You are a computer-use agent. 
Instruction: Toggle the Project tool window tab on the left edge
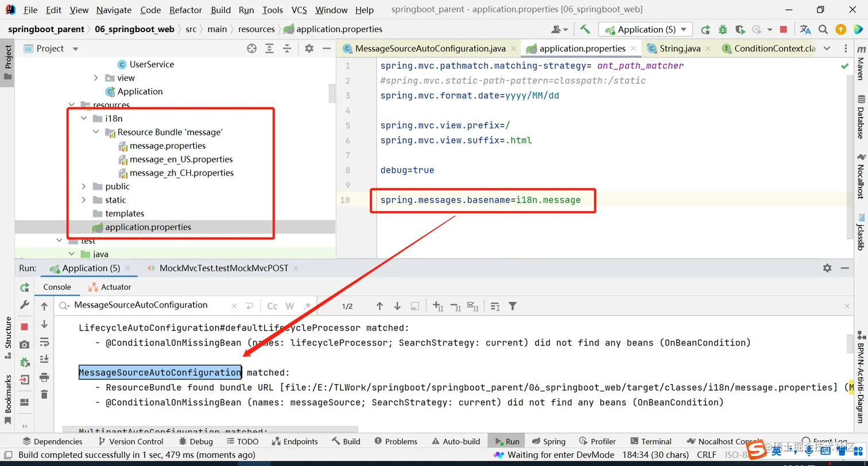[7, 63]
